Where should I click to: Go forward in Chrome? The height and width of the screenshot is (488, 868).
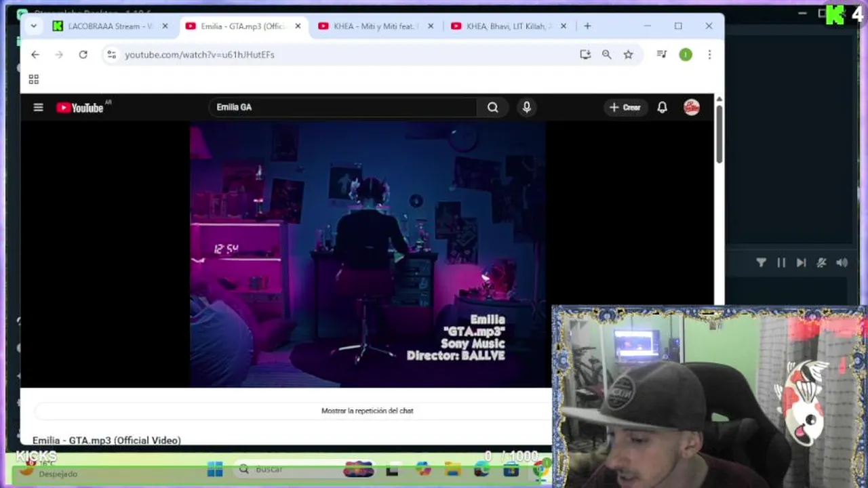pos(59,54)
